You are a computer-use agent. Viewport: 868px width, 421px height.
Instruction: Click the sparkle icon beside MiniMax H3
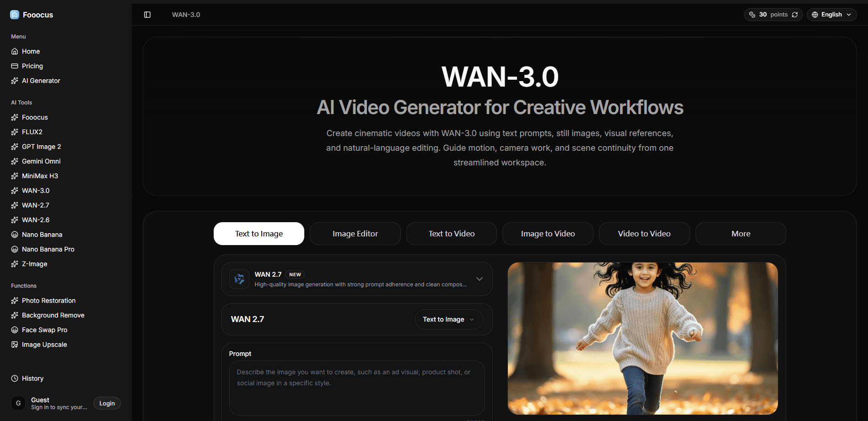click(15, 176)
